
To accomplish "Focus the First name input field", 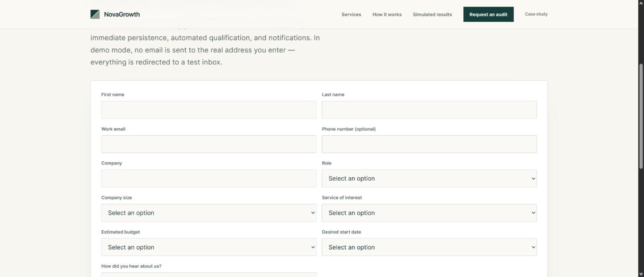I will pos(209,110).
